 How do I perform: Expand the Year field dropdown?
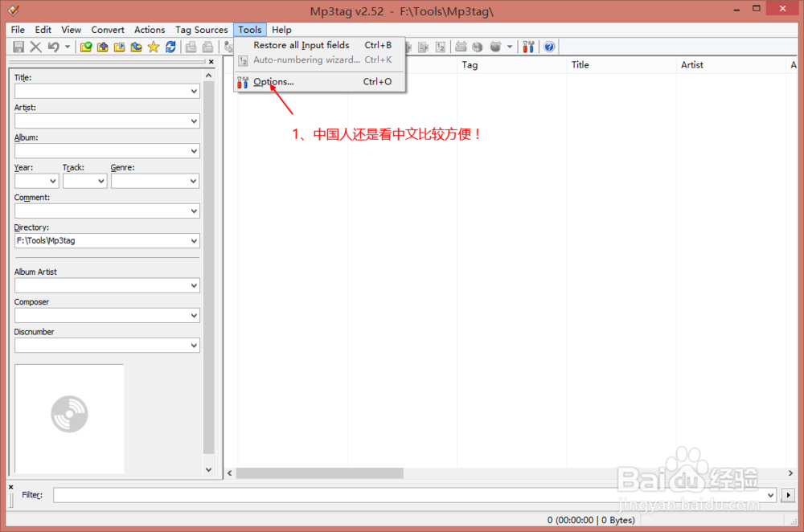click(x=53, y=181)
